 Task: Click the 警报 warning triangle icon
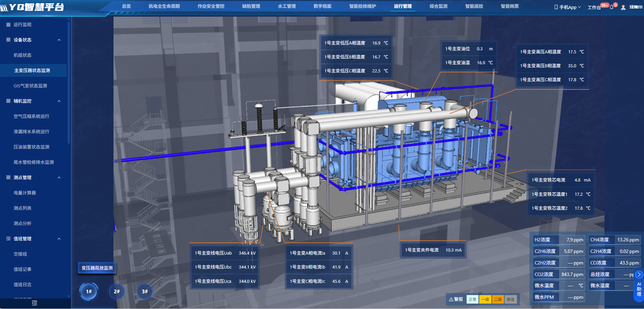tap(451, 299)
